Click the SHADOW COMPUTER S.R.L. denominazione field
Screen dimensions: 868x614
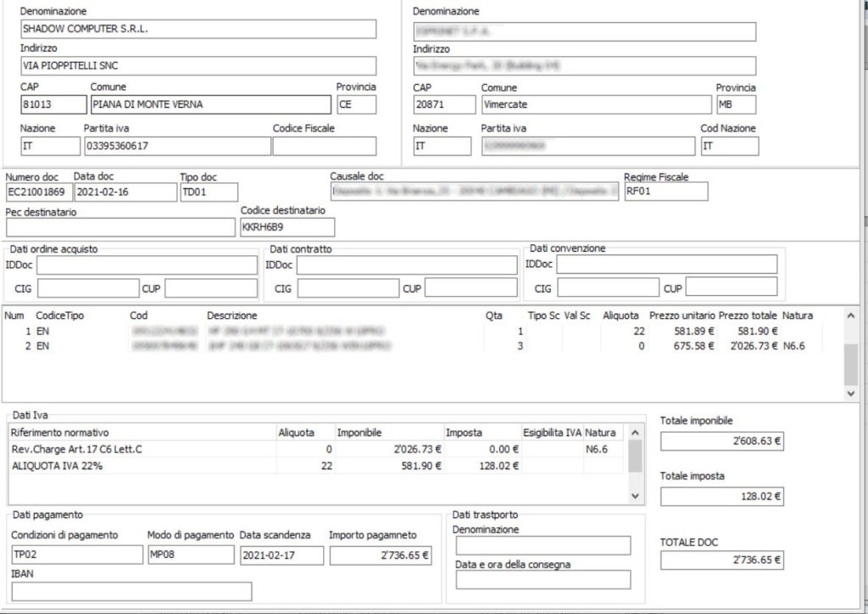pos(198,29)
